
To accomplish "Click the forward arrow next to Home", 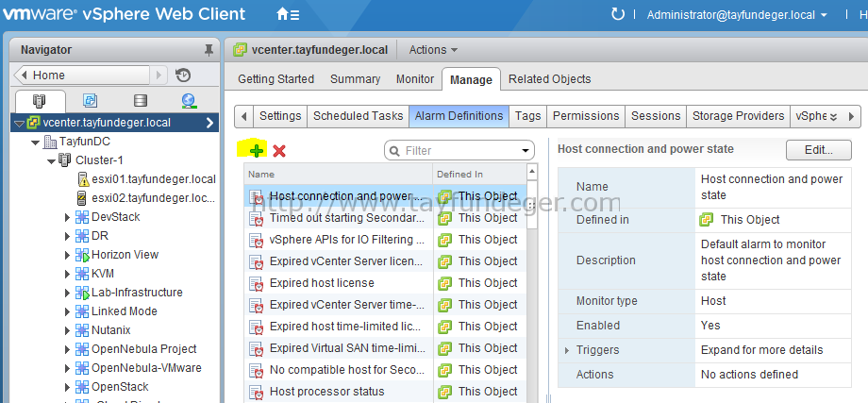I will 159,75.
